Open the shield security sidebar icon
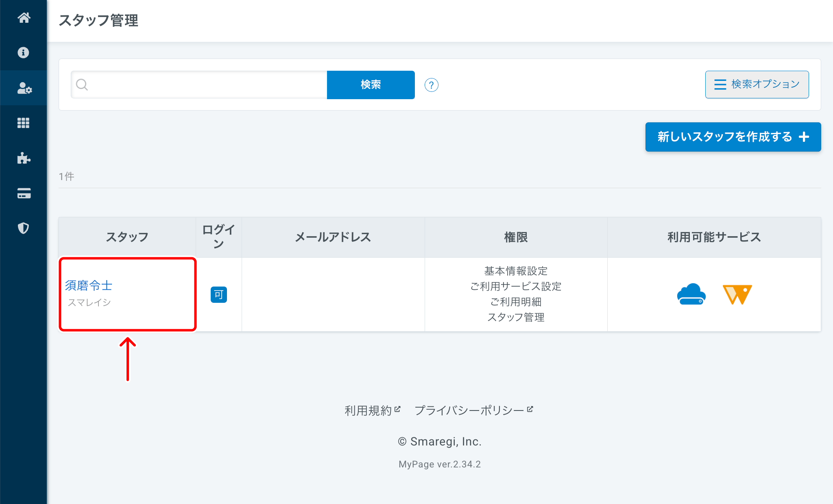Viewport: 833px width, 504px height. (x=24, y=228)
